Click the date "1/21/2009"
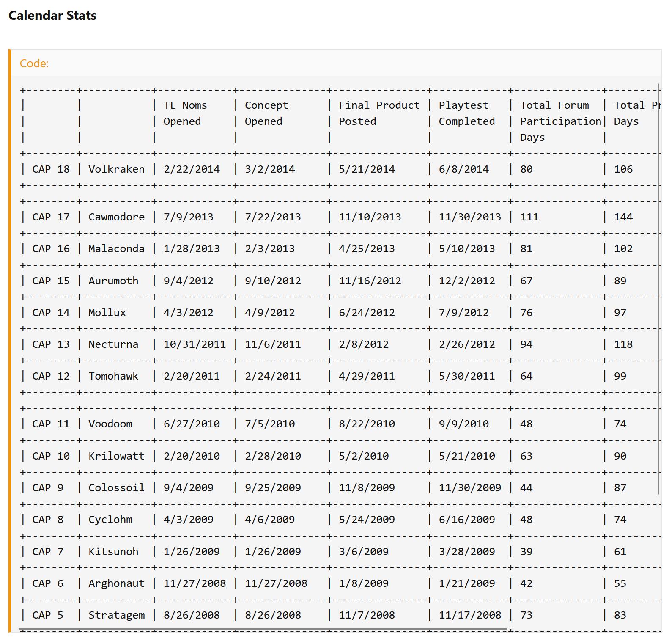The height and width of the screenshot is (644, 669). [x=466, y=583]
